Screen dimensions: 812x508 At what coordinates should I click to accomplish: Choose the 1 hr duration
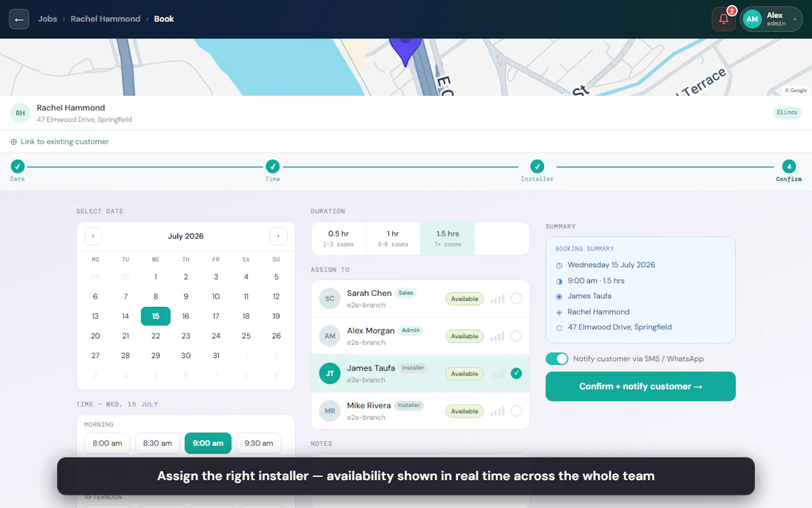(x=393, y=238)
